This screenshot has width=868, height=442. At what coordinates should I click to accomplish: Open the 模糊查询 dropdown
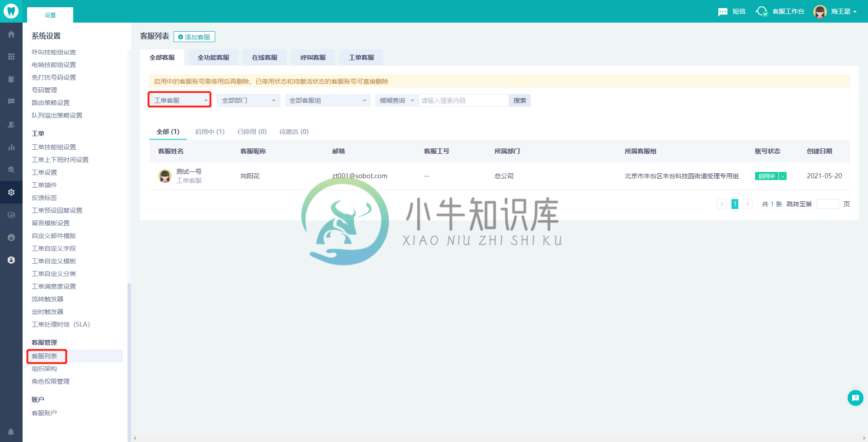[397, 100]
